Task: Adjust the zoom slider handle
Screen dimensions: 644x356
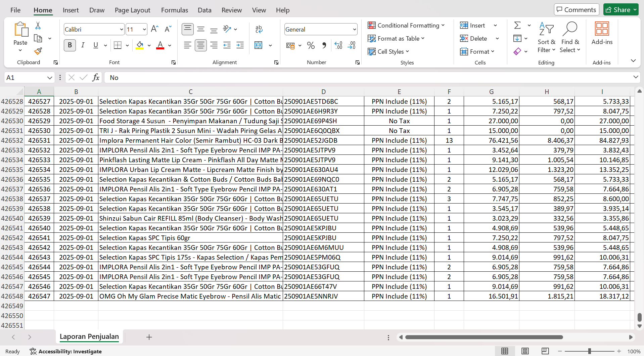Action: pos(590,351)
